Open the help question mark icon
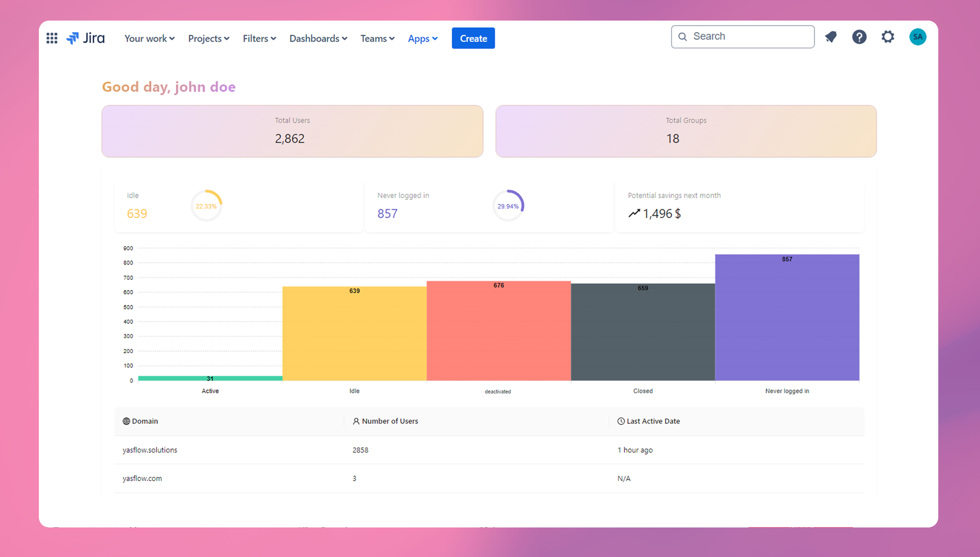980x557 pixels. click(859, 37)
